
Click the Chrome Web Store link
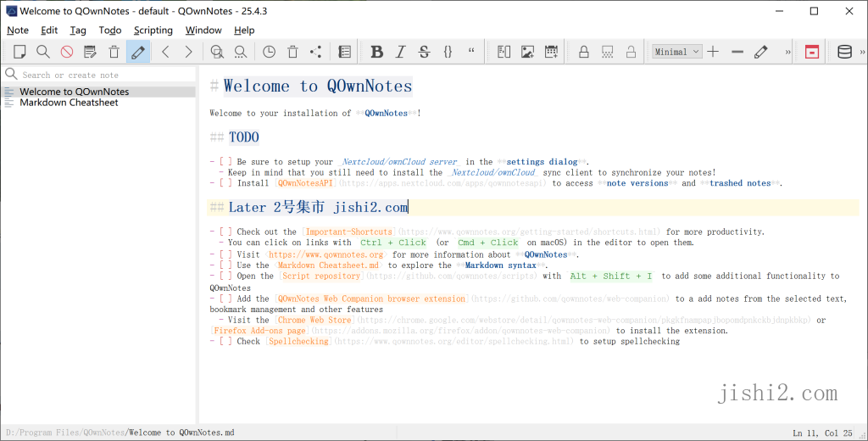point(314,321)
